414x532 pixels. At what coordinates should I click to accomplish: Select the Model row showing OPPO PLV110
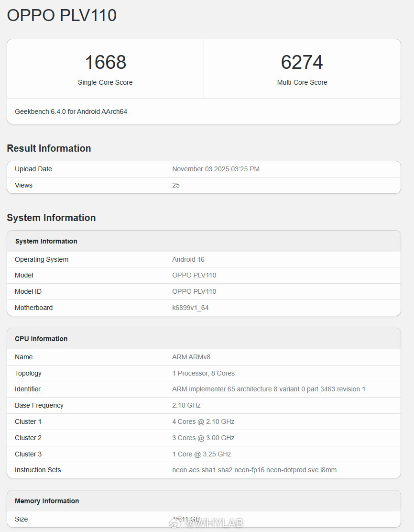pyautogui.click(x=194, y=275)
